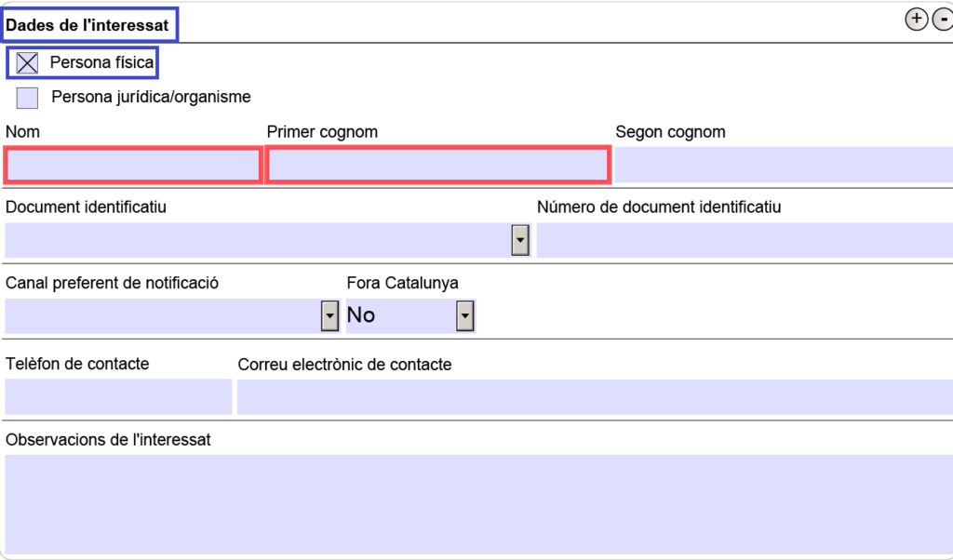
Task: Expand the Canal preferent de notificació dropdown
Action: coord(329,316)
